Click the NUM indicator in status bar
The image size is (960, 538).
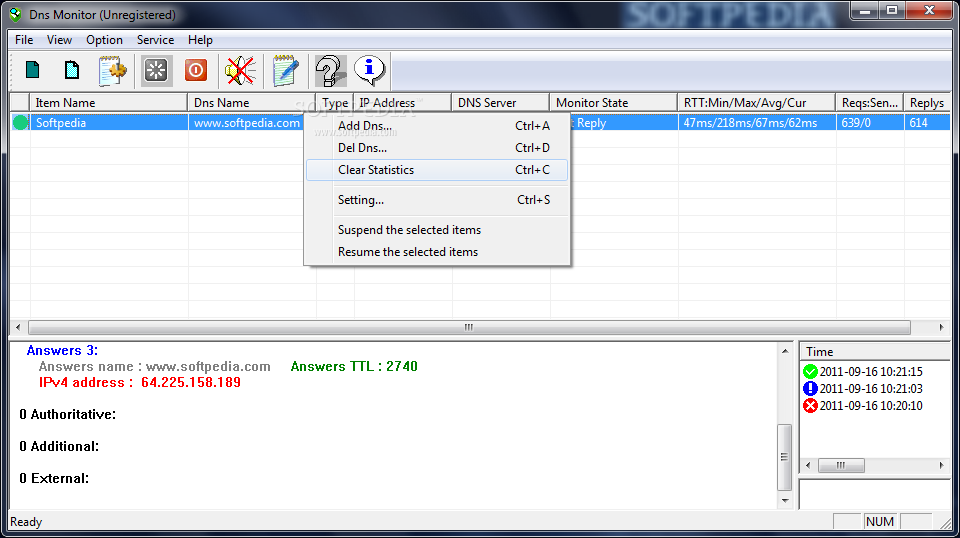880,521
